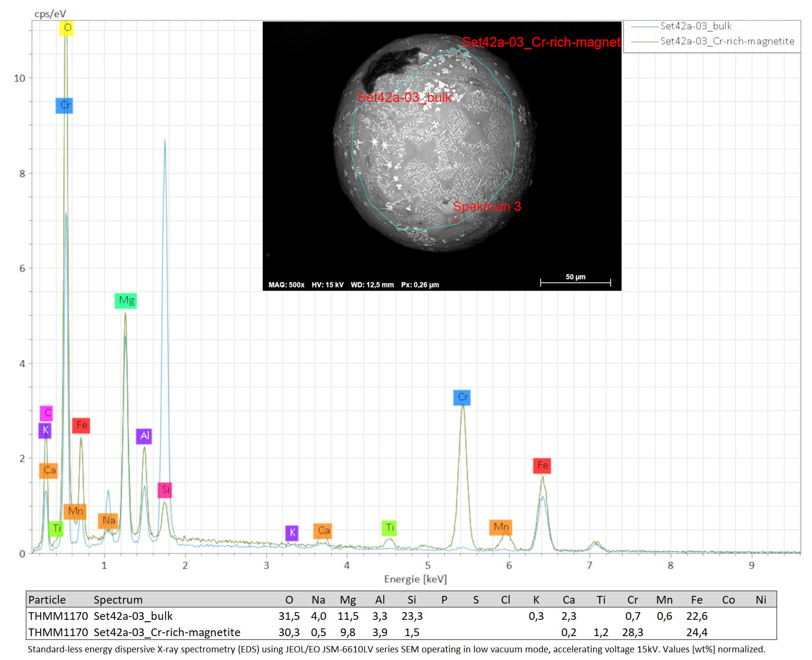Click the HV: 15 kV text in SEM image
Screen dimensions: 812x660
click(x=327, y=285)
